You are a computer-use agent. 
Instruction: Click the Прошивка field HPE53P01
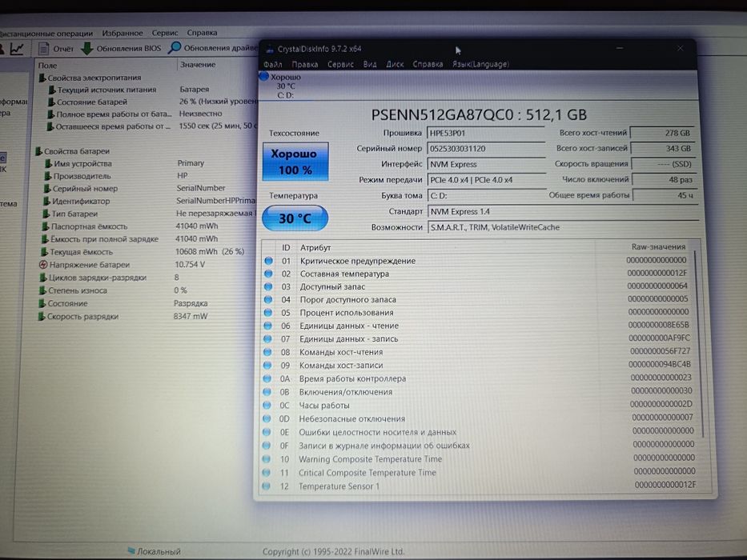coord(486,133)
